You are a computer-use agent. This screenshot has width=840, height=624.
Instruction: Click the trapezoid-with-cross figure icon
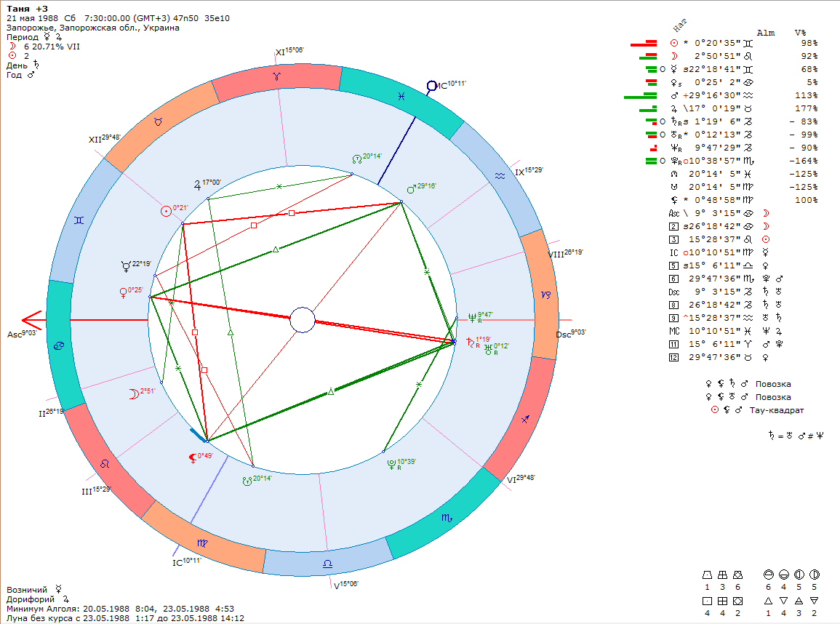(x=722, y=575)
